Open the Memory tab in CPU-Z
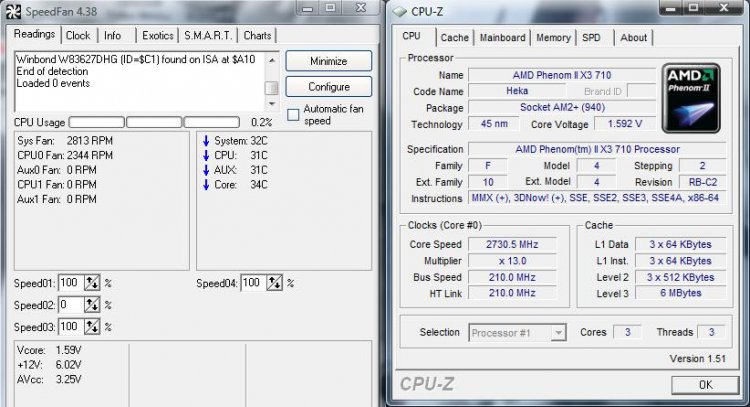Screen dimensions: 750x407 tap(553, 38)
